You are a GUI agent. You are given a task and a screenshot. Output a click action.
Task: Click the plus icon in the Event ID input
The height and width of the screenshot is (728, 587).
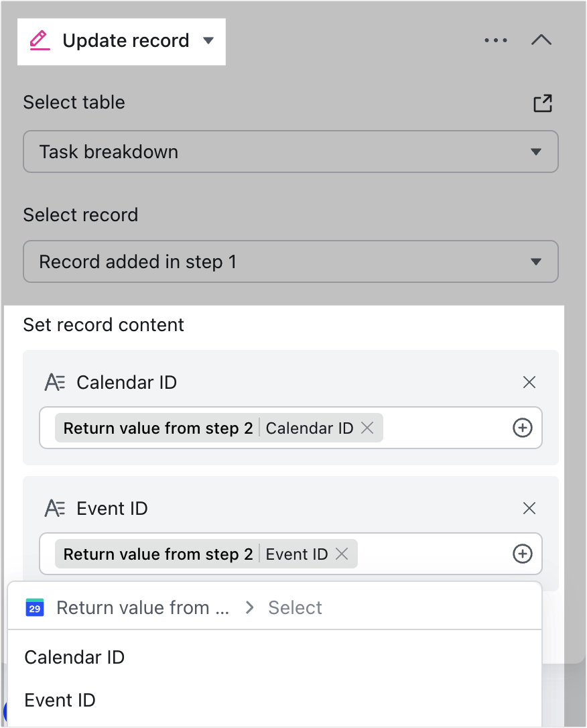click(523, 554)
